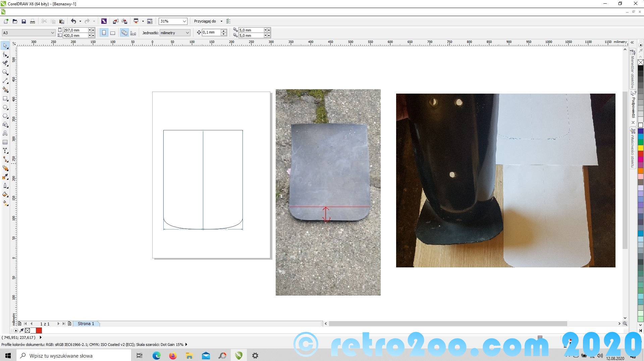Image resolution: width=644 pixels, height=361 pixels.
Task: Switch page to portrait orientation
Action: [x=104, y=33]
